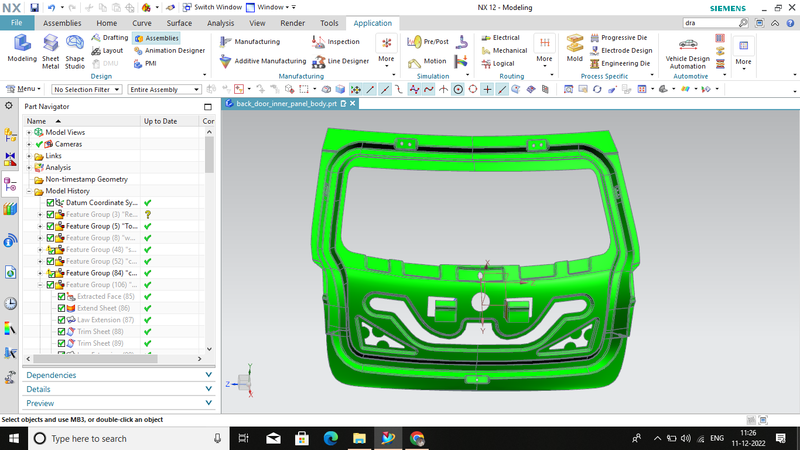Sort by the Name column header
The image size is (800, 450).
click(x=82, y=121)
